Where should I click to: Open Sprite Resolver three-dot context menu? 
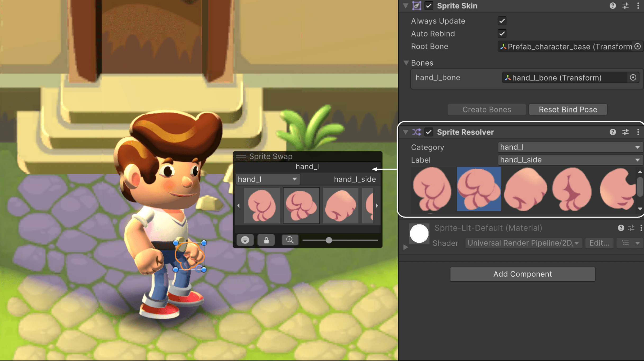[x=638, y=132]
